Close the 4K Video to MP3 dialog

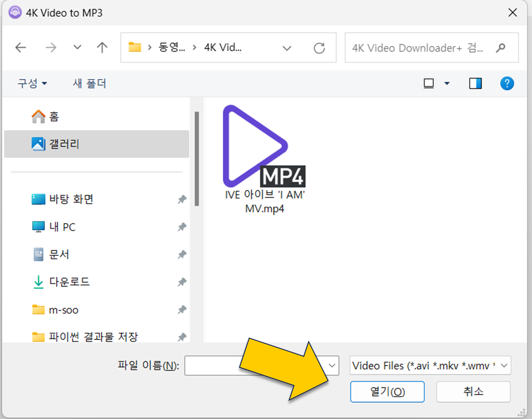[513, 13]
